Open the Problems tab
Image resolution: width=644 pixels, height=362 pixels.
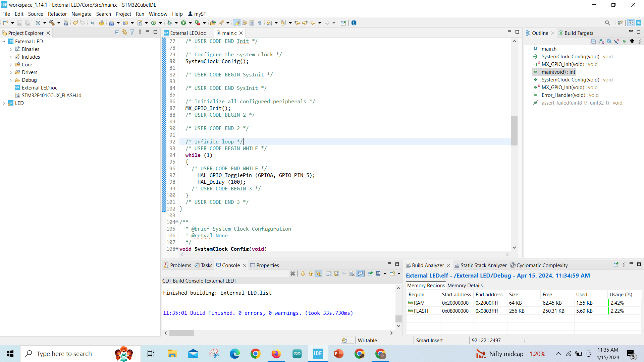tap(177, 265)
